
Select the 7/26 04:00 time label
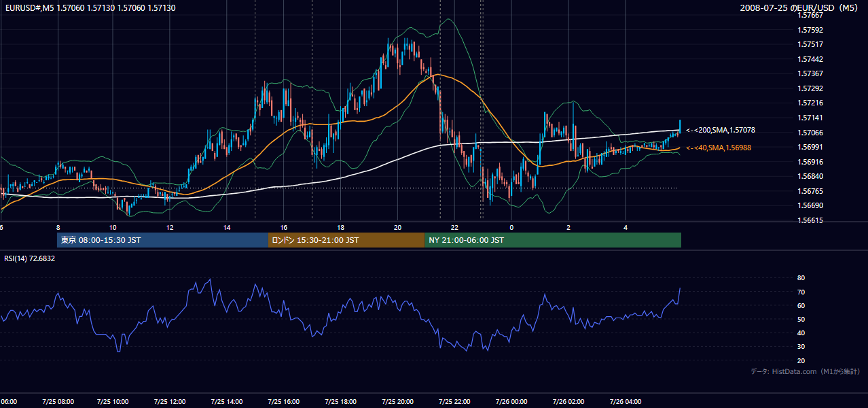(625, 401)
